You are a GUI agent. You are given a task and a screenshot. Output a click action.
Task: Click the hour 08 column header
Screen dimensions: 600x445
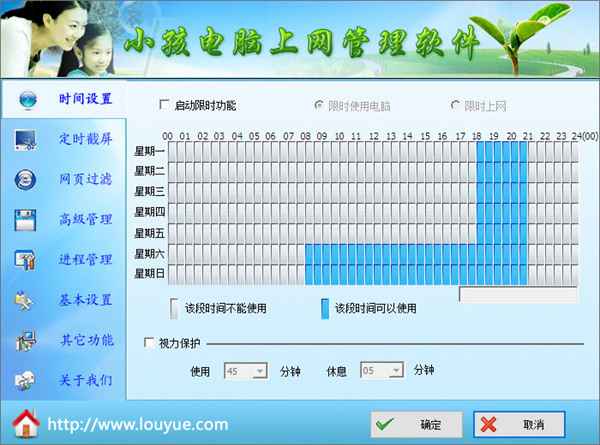click(x=305, y=136)
